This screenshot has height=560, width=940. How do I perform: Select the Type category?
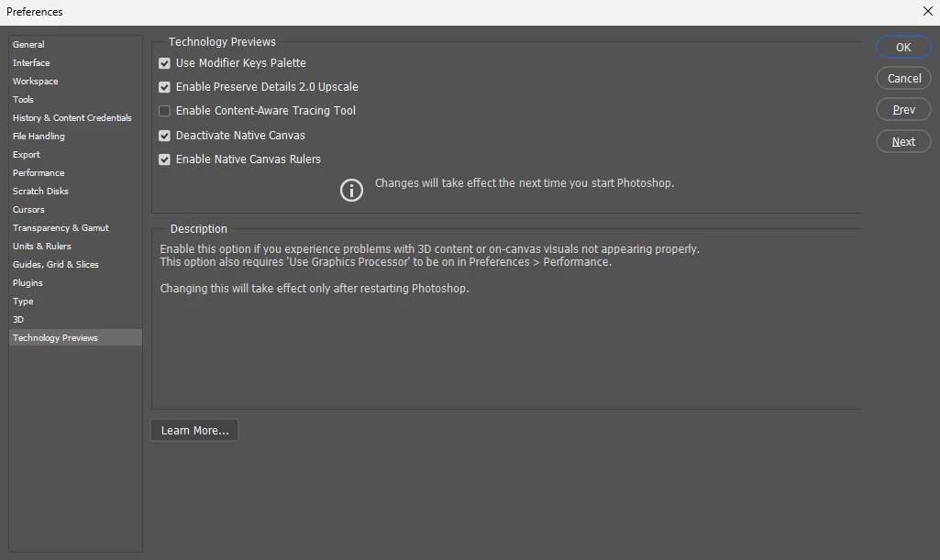pyautogui.click(x=75, y=302)
